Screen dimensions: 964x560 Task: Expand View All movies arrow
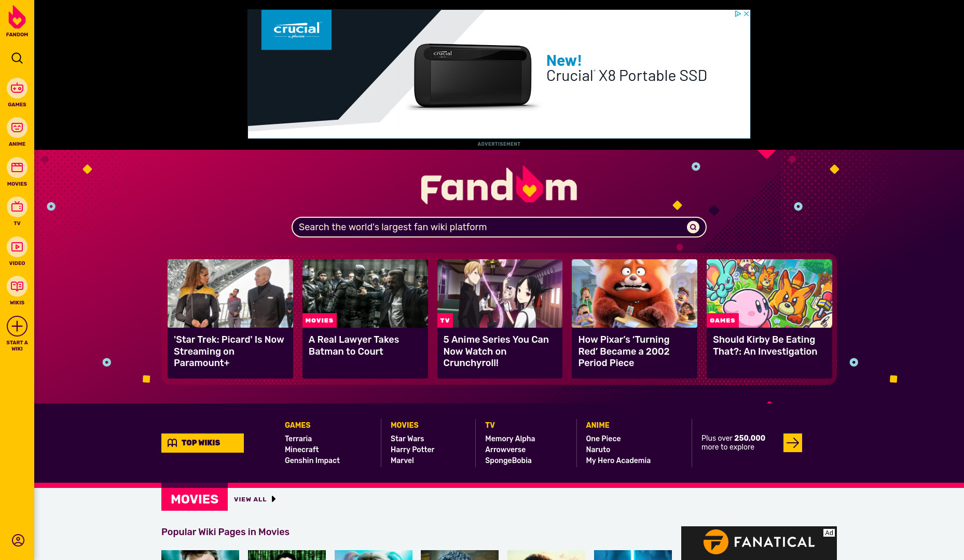pyautogui.click(x=273, y=499)
